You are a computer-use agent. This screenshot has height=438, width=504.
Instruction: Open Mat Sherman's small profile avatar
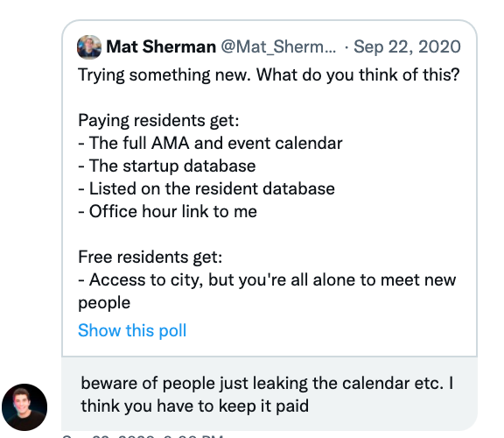tap(89, 47)
